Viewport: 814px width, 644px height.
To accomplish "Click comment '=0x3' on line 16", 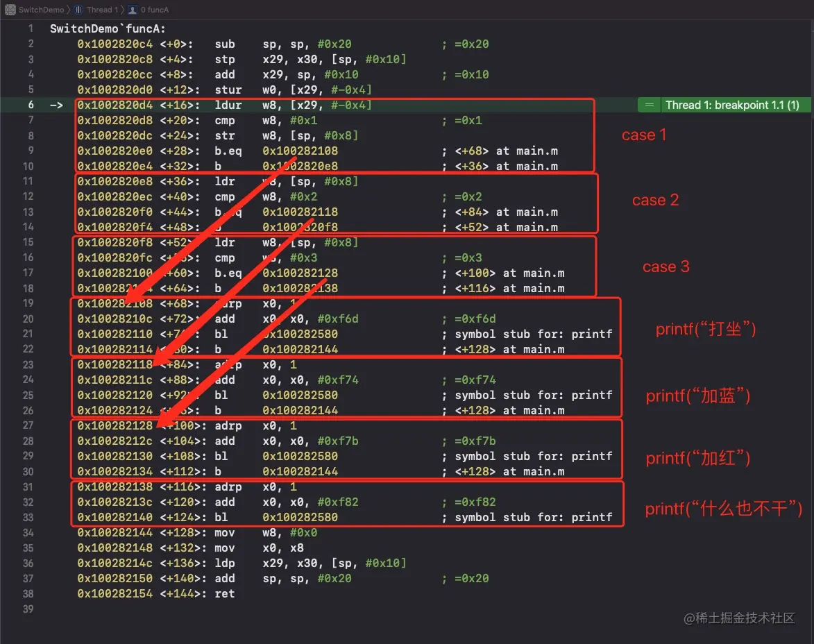I will pyautogui.click(x=468, y=257).
